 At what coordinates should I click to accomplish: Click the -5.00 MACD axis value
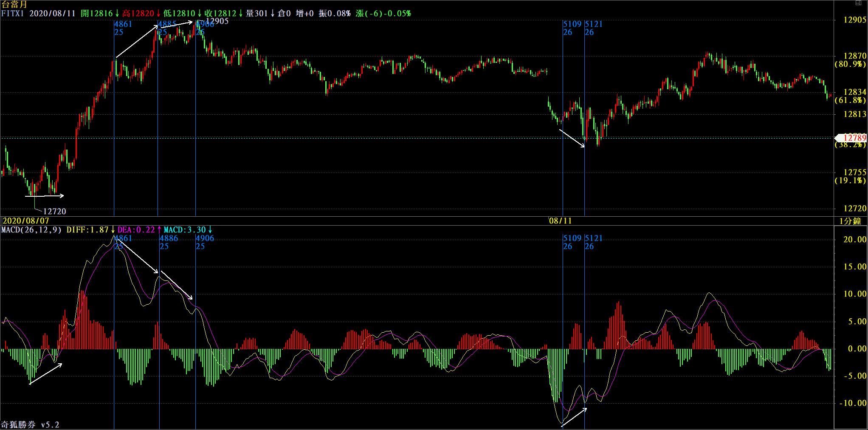(855, 376)
